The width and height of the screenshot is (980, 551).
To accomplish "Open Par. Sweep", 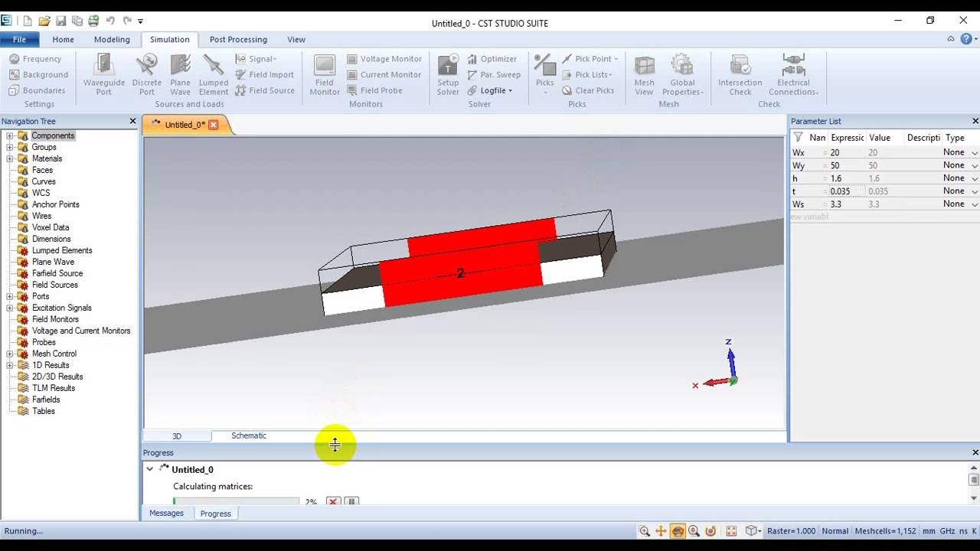I will coord(494,75).
